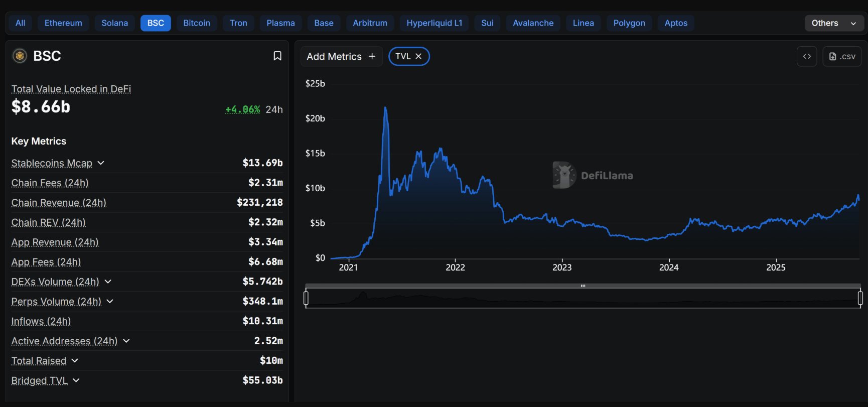Click Total Value Locked in DeFi label
Image resolution: width=868 pixels, height=407 pixels.
coord(71,89)
